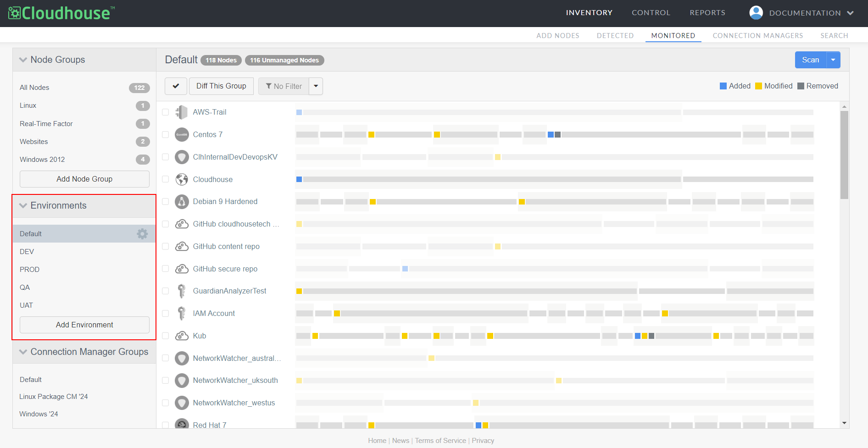Click the yellow Modified legend swatch
Screen dimensions: 868x448
click(758, 86)
